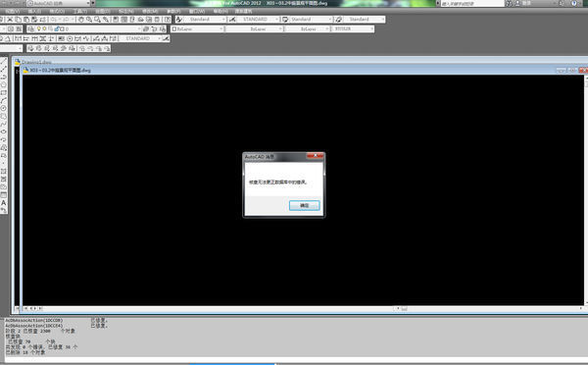Click the Help question mark in the Standard toolbar

pyautogui.click(x=168, y=20)
